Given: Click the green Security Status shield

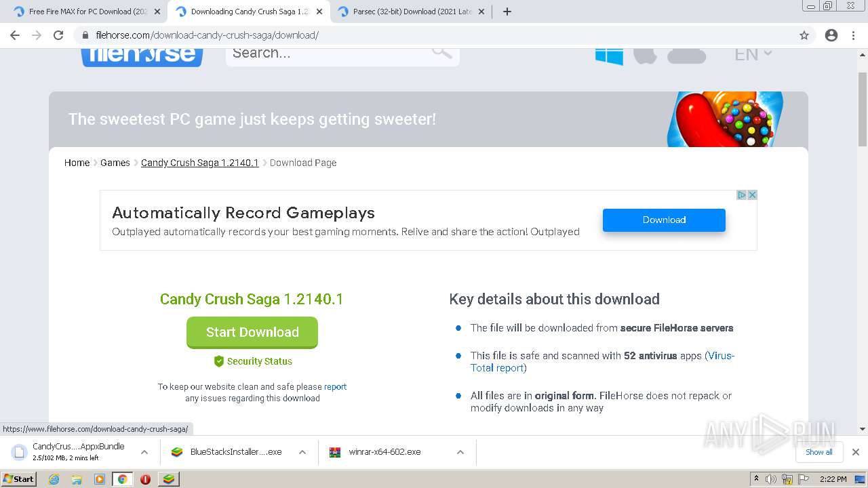Looking at the screenshot, I should click(218, 361).
